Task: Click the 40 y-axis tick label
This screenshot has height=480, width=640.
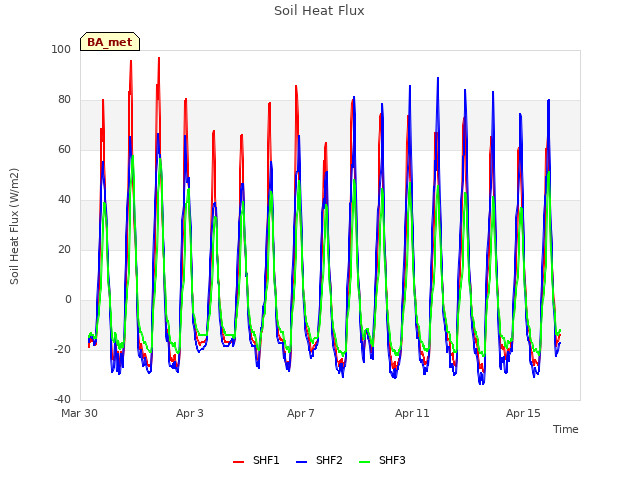Action: click(x=64, y=200)
